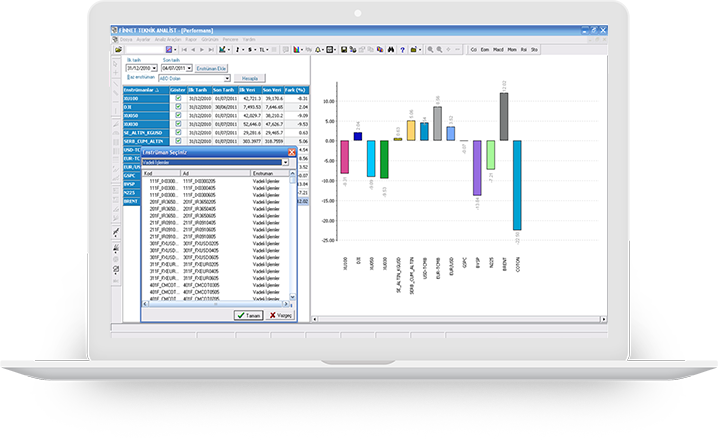Cancel with the Vazgeç button
This screenshot has height=440, width=718.
280,315
